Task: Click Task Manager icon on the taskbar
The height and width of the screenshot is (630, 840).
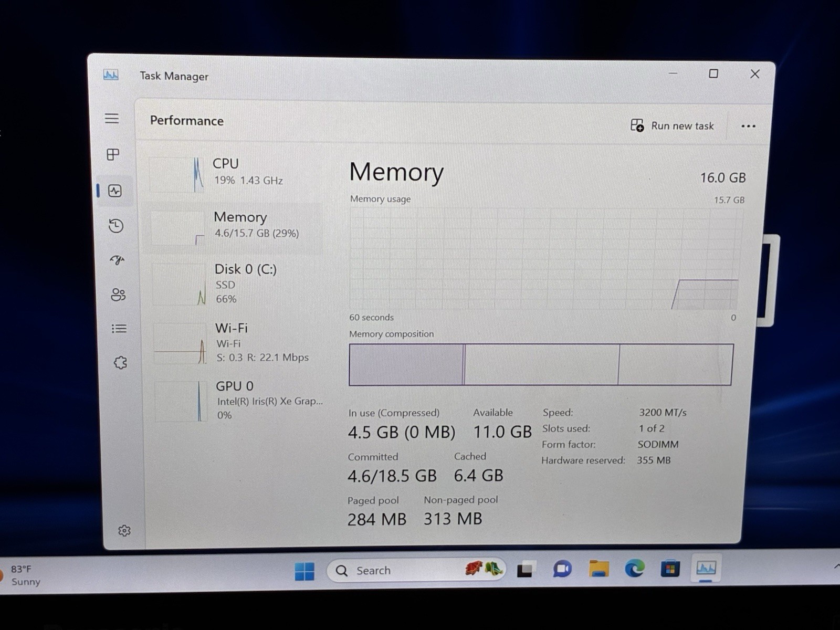Action: click(706, 568)
